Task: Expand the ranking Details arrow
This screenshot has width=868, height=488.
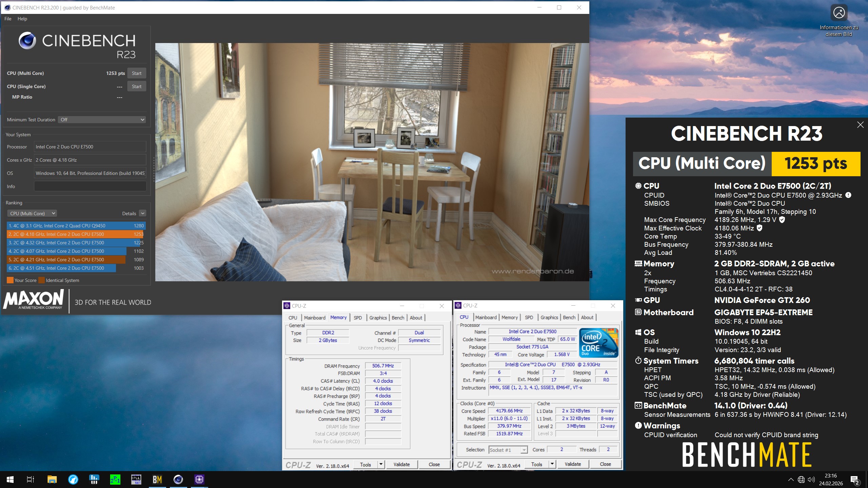Action: [143, 213]
